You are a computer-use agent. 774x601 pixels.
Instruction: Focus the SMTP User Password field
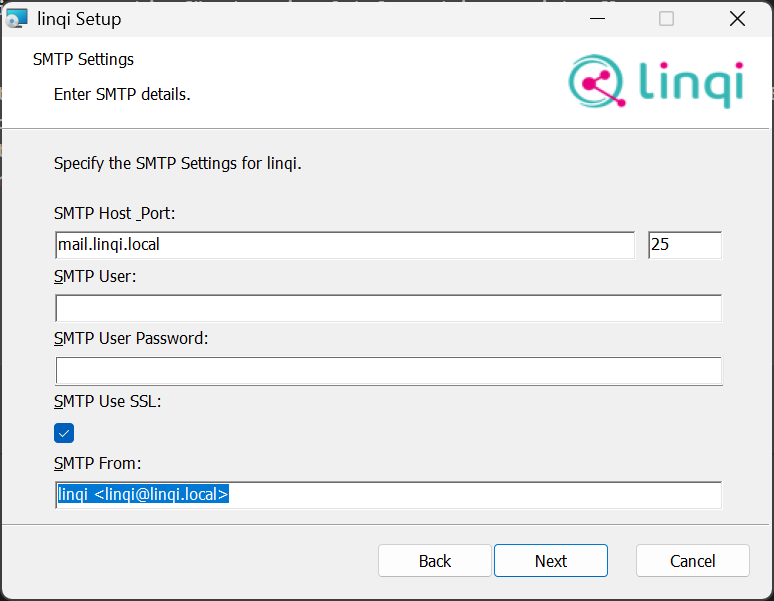388,371
